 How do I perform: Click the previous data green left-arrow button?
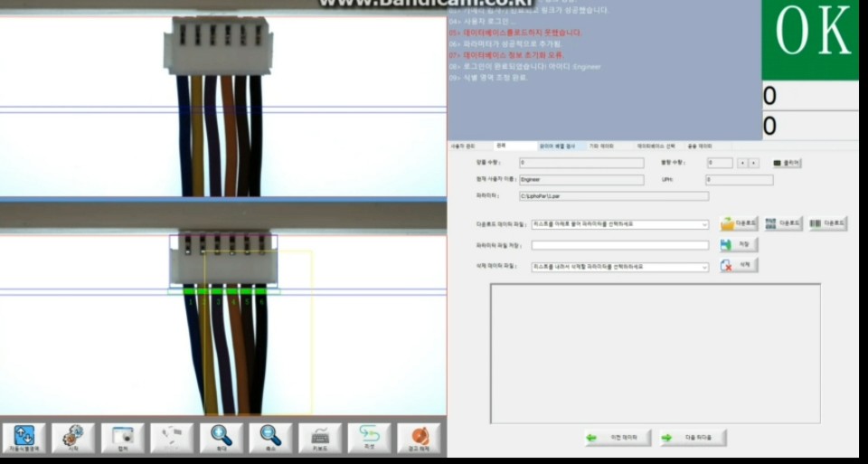click(617, 438)
